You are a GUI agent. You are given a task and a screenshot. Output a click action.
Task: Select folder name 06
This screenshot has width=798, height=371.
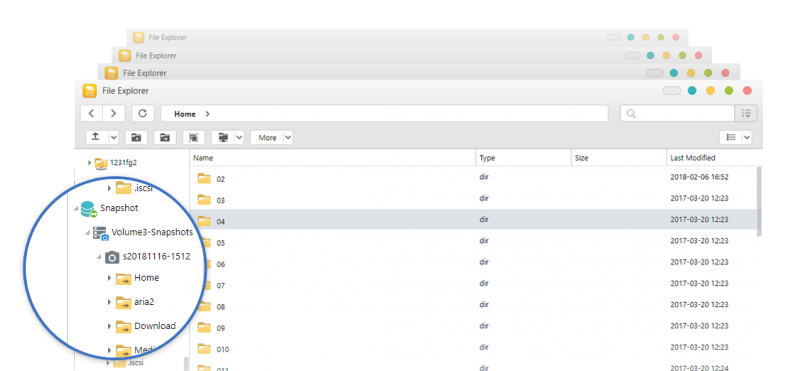(220, 265)
